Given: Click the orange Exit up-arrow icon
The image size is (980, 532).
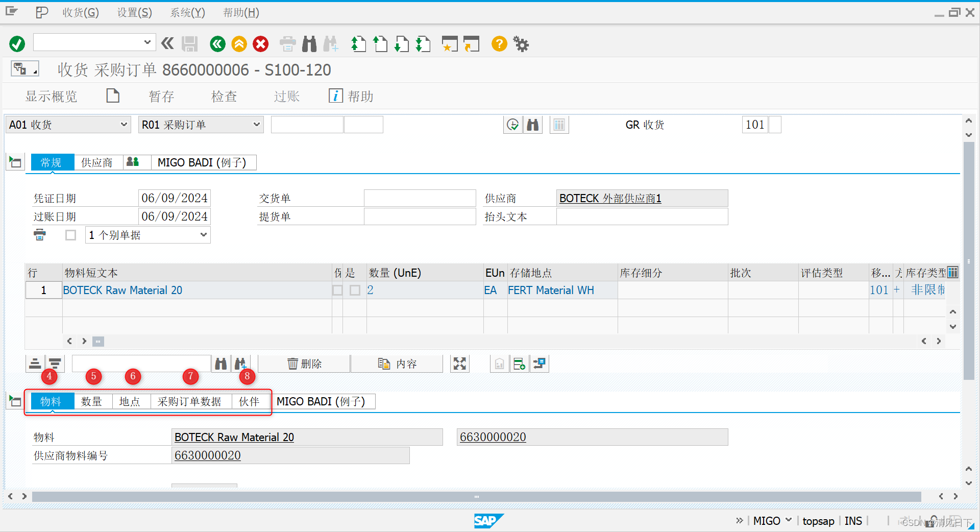Looking at the screenshot, I should pyautogui.click(x=239, y=44).
